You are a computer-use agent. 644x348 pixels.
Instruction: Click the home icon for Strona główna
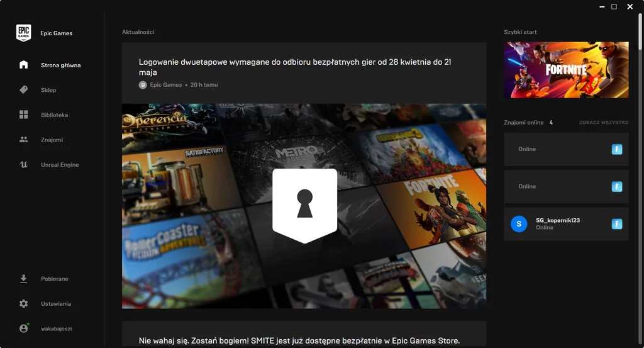point(23,65)
